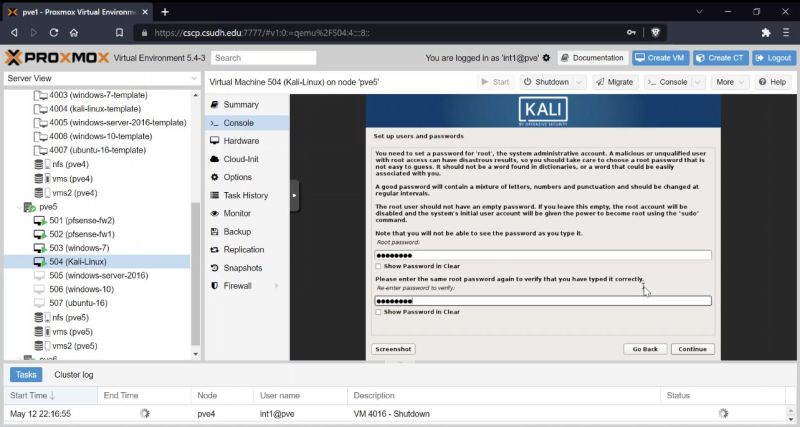Click the user settings gear icon

(x=546, y=58)
